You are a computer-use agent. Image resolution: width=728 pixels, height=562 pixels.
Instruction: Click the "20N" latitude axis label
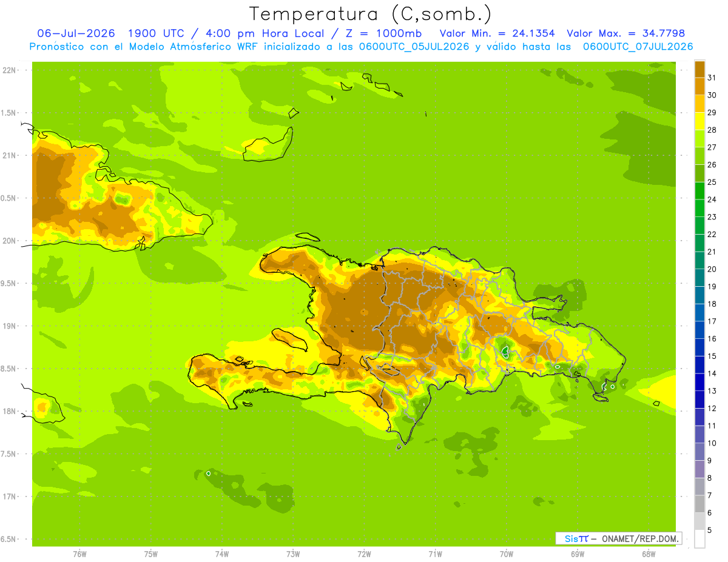click(x=10, y=241)
